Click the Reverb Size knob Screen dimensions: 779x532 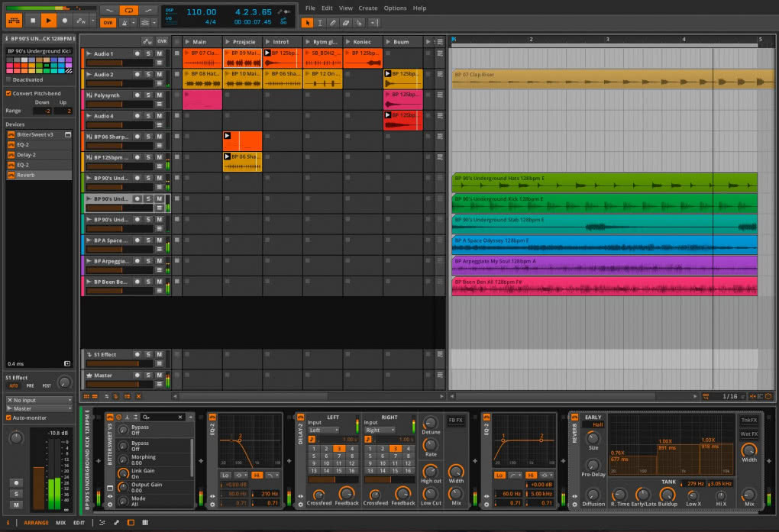click(x=593, y=437)
